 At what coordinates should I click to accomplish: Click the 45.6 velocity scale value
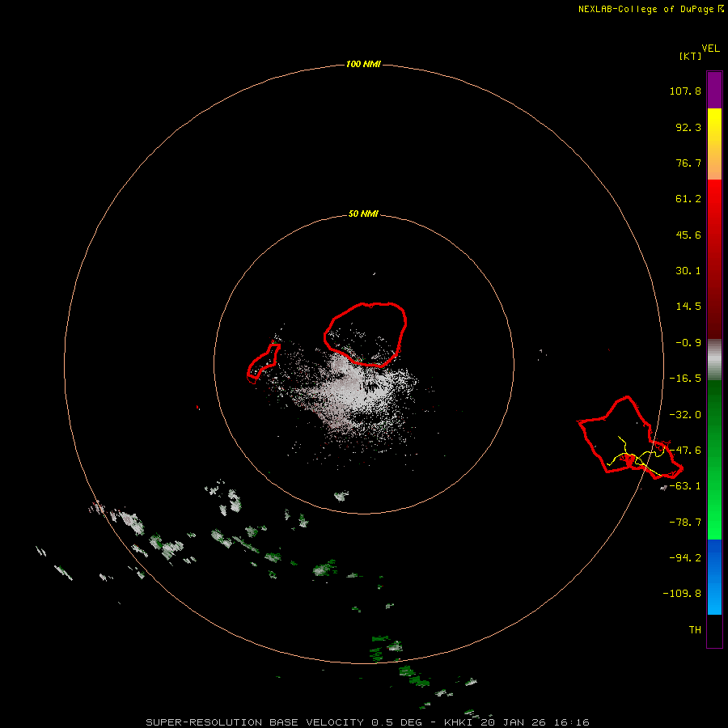(x=688, y=235)
